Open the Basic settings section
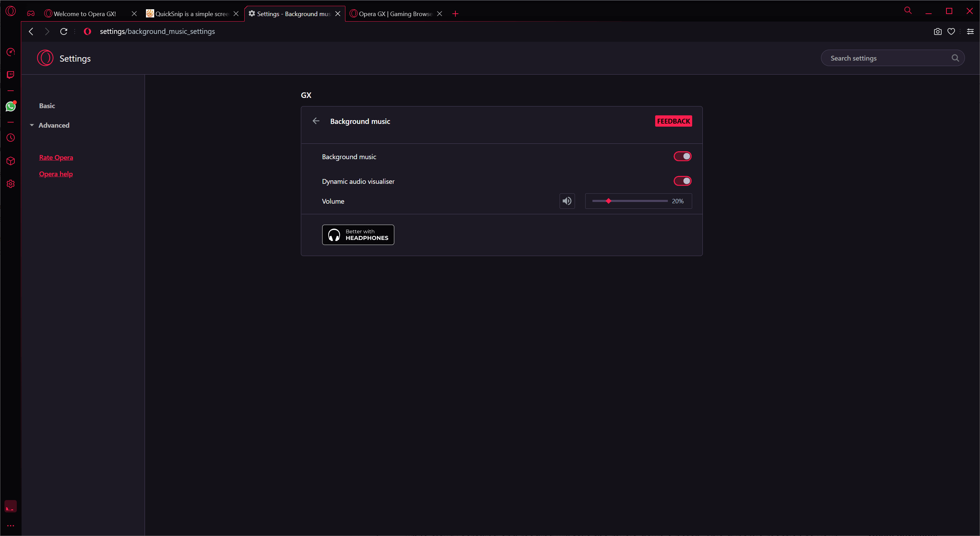Image resolution: width=980 pixels, height=536 pixels. [x=46, y=106]
